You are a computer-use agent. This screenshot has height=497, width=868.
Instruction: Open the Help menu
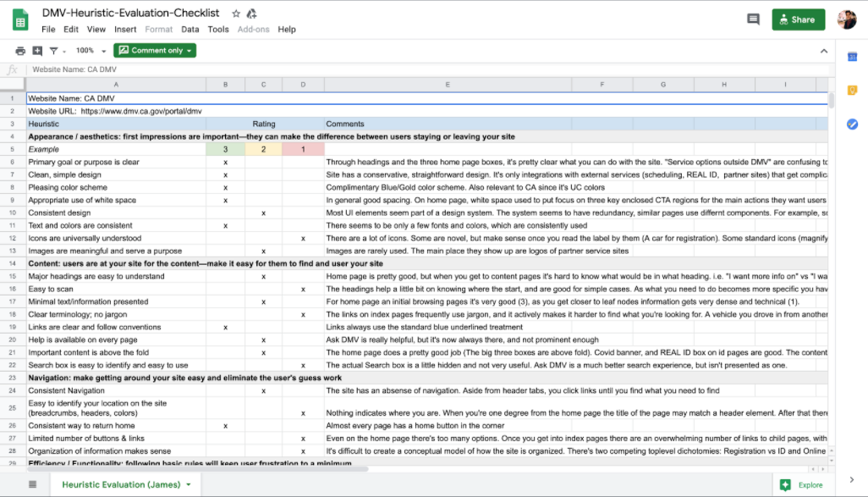click(x=287, y=30)
